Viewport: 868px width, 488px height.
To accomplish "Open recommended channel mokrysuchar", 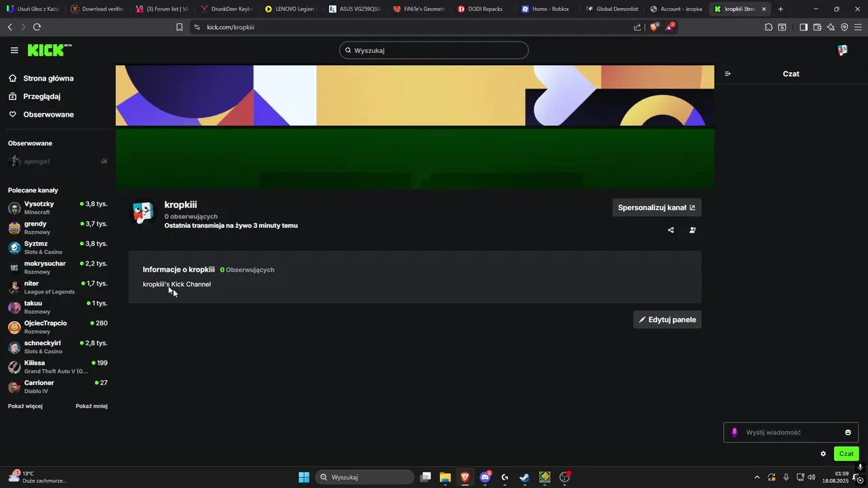I will point(58,268).
